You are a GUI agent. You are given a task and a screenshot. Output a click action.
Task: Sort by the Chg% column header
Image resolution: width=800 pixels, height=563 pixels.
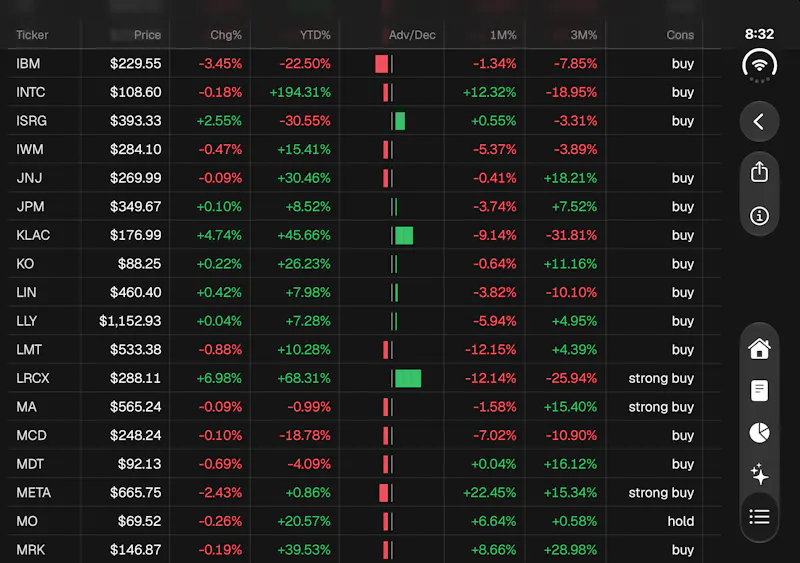[226, 35]
